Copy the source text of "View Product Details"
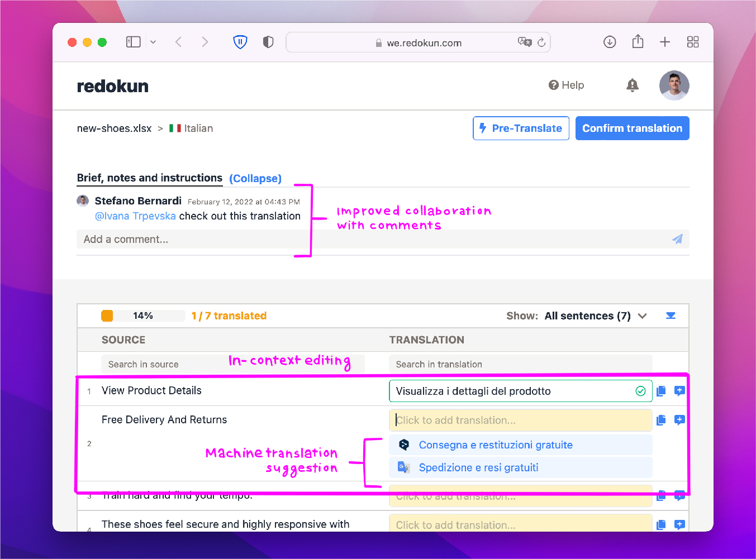This screenshot has height=559, width=756. point(661,391)
